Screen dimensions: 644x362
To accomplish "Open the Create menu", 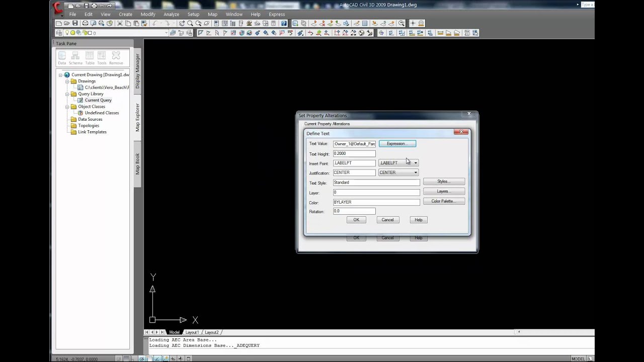I will [125, 14].
